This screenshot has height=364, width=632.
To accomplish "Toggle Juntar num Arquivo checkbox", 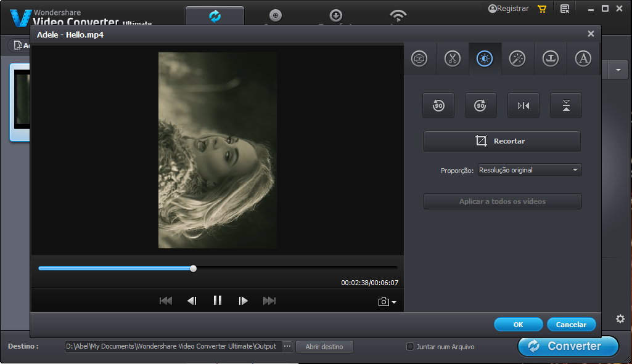I will (410, 346).
